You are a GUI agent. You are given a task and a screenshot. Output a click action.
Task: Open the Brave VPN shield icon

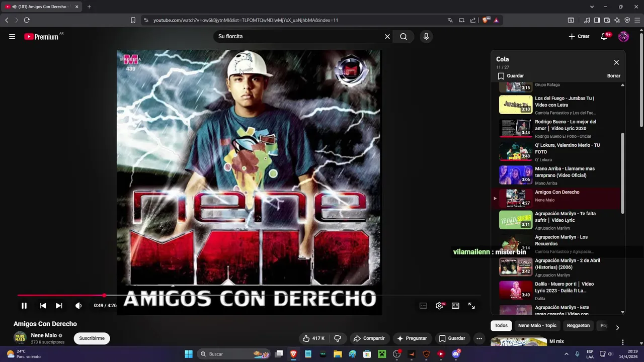tap(627, 20)
